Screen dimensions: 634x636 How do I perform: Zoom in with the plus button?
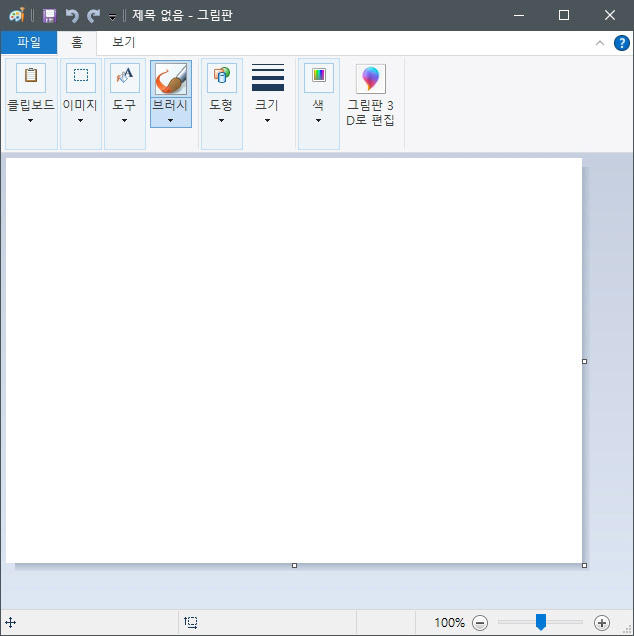(x=602, y=623)
